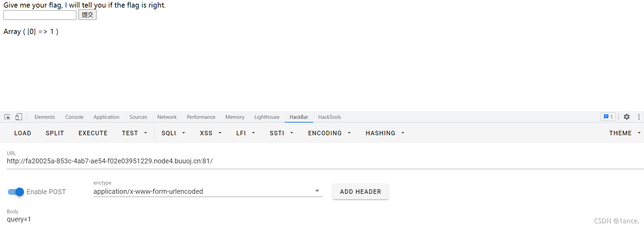This screenshot has height=227, width=644.
Task: Expand the ENCODING dropdown
Action: click(x=329, y=133)
